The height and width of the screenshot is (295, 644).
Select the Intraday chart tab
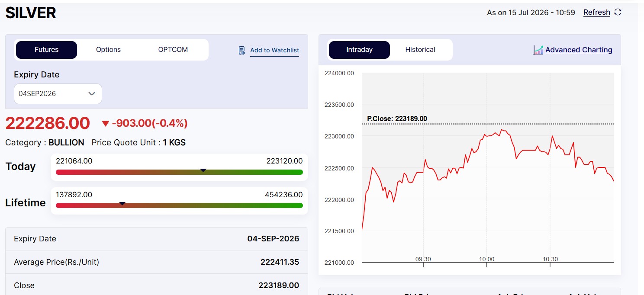pos(359,50)
